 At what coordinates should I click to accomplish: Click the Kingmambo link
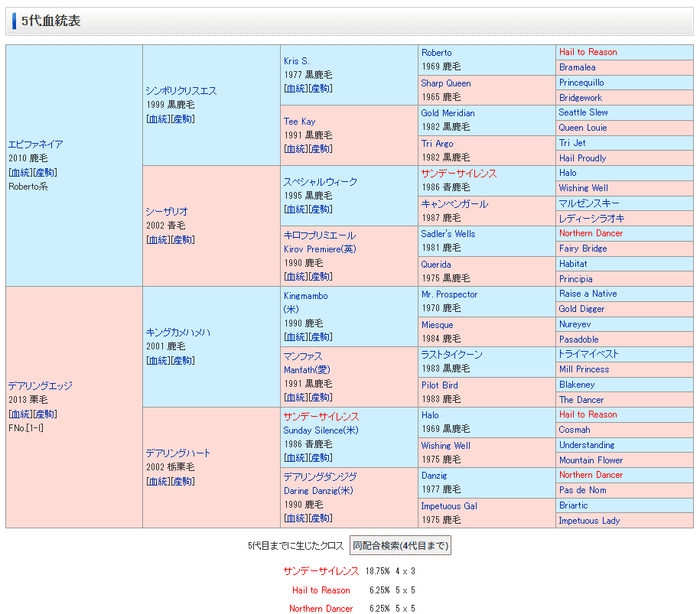tap(306, 296)
